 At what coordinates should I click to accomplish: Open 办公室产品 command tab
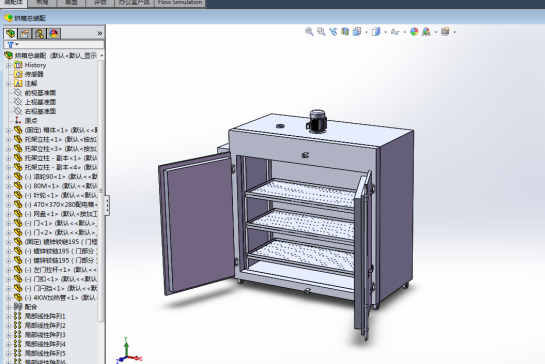point(134,3)
